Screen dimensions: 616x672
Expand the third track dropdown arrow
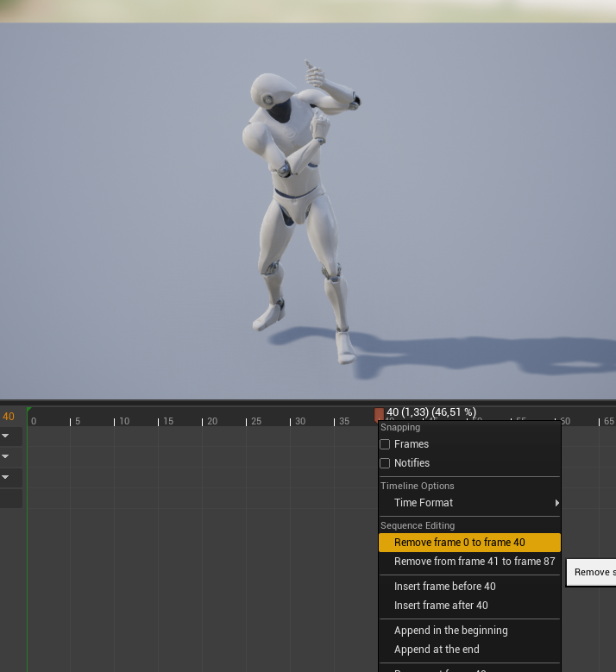click(x=5, y=477)
